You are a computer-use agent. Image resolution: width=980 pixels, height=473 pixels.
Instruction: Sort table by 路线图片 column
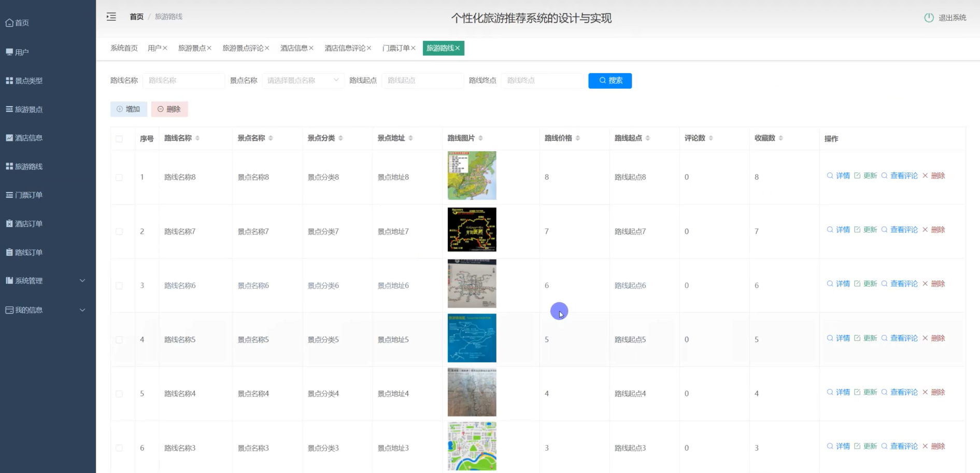click(x=480, y=138)
